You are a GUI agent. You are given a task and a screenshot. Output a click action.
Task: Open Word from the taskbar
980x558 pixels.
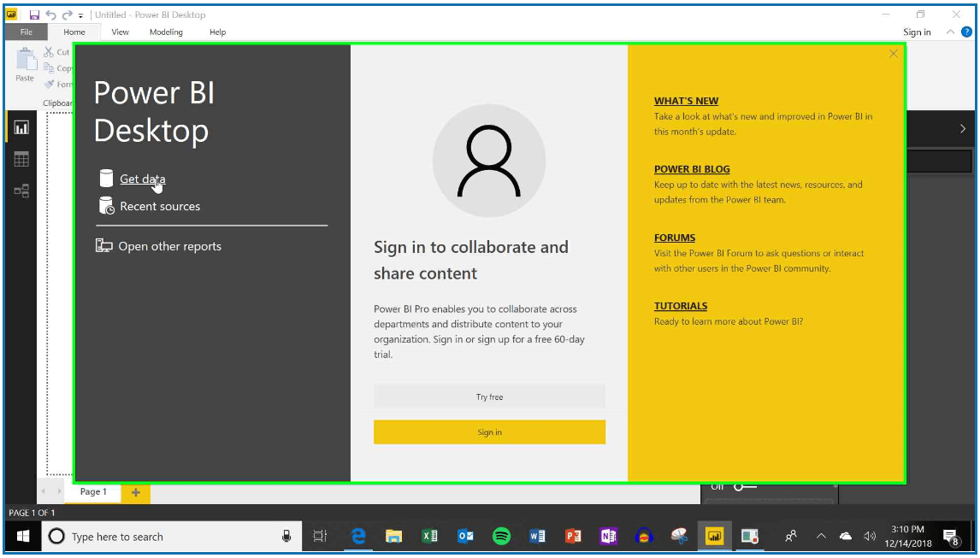[x=537, y=536]
